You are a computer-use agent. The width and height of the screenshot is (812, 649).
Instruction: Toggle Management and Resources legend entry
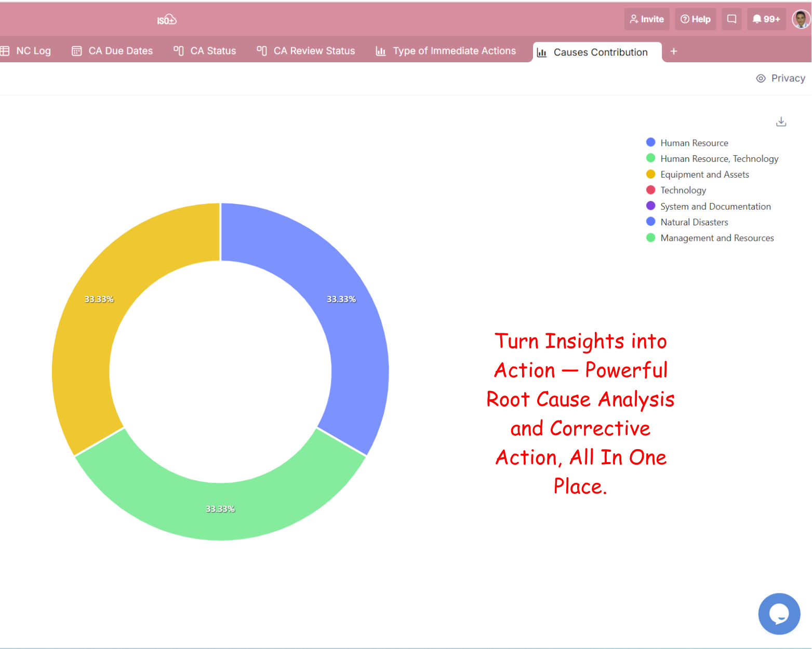tap(716, 238)
